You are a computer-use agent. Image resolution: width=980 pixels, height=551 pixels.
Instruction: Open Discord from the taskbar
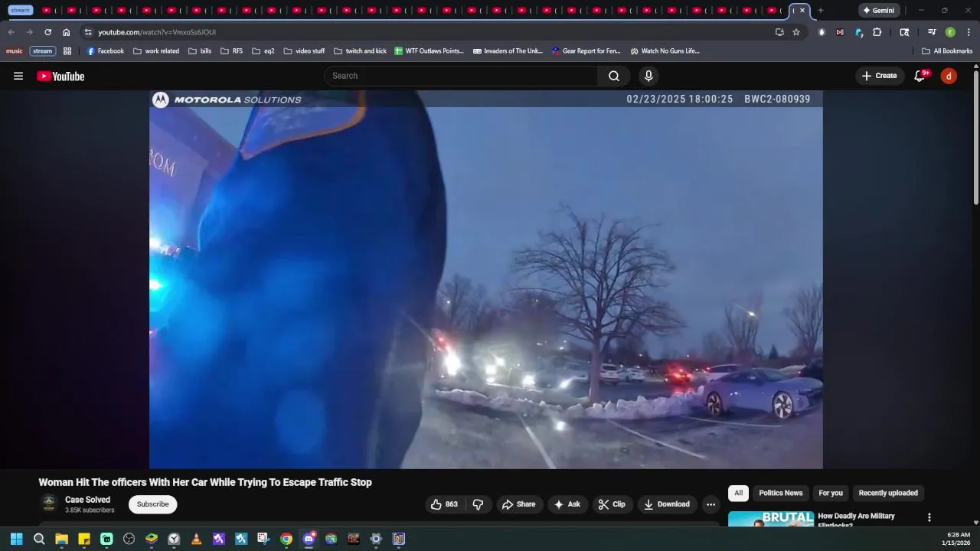click(x=309, y=539)
